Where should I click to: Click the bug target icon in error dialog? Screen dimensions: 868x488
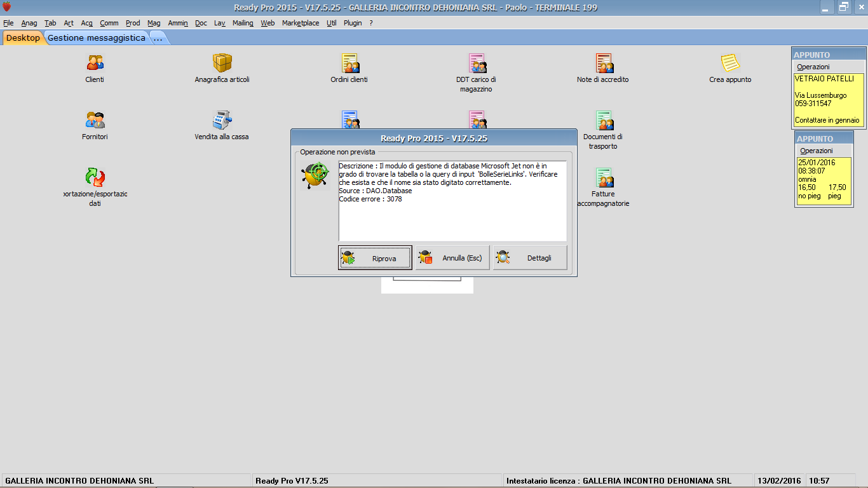point(315,176)
